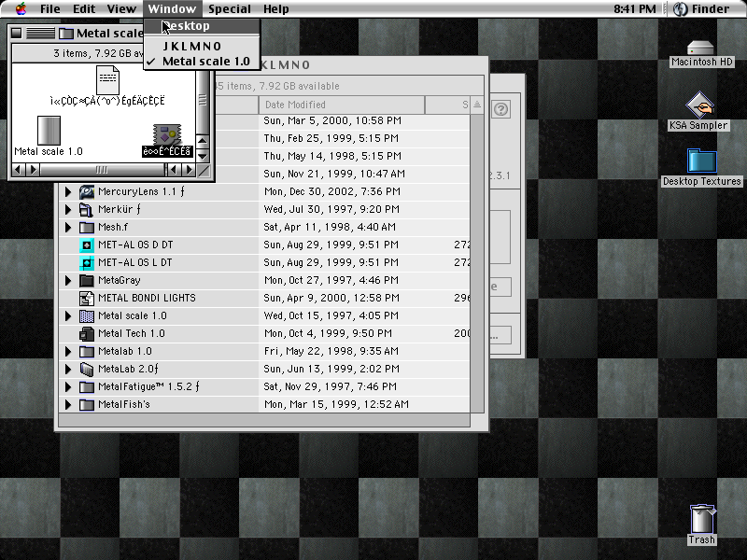Select the "Thu, May 14, 1998, 5:15 PM" date cell
The width and height of the screenshot is (747, 560).
click(x=332, y=156)
